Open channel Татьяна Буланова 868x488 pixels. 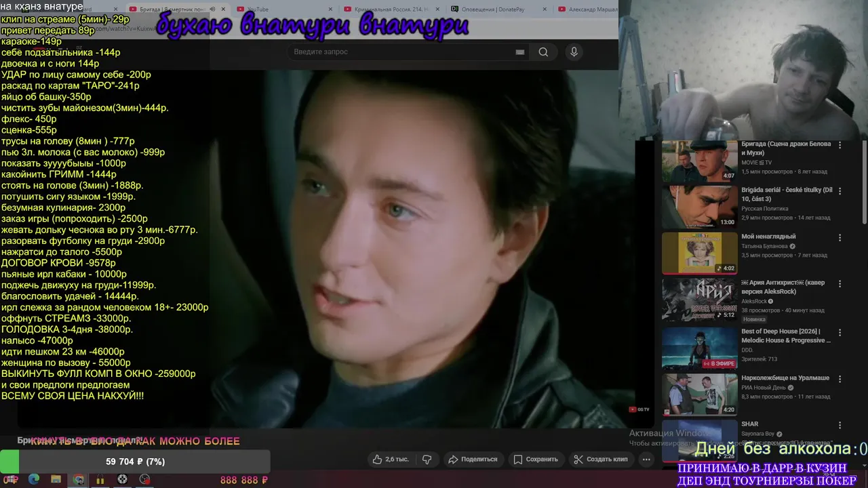coord(764,246)
